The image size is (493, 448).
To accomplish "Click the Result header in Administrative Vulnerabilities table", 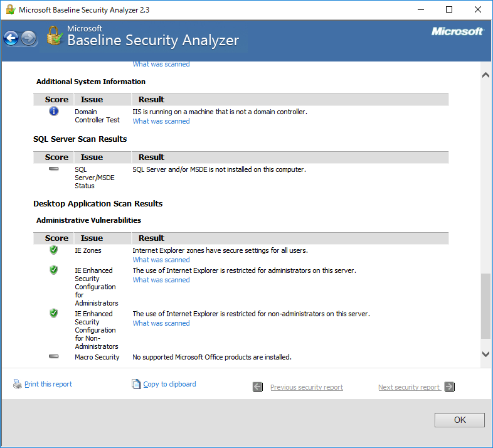I will pos(152,238).
